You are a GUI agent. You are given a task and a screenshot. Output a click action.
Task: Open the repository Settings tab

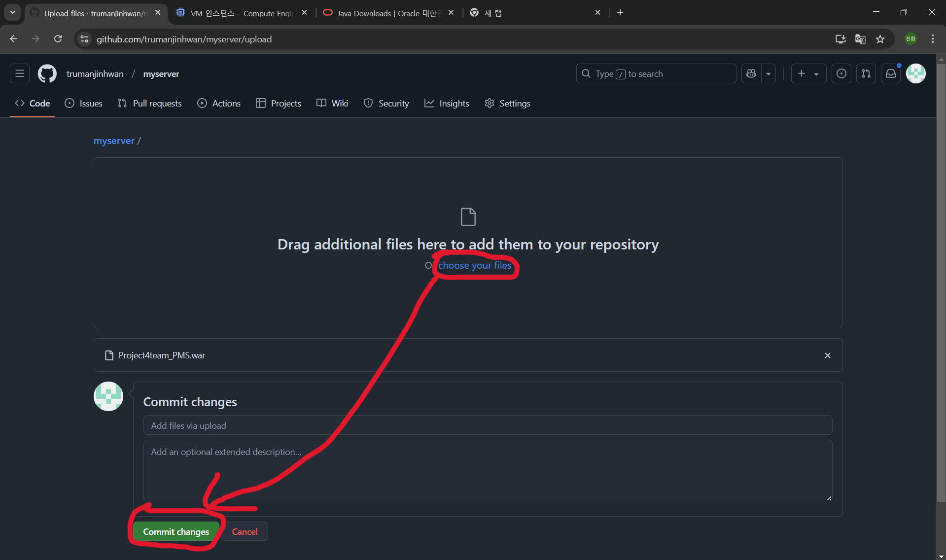(x=507, y=104)
